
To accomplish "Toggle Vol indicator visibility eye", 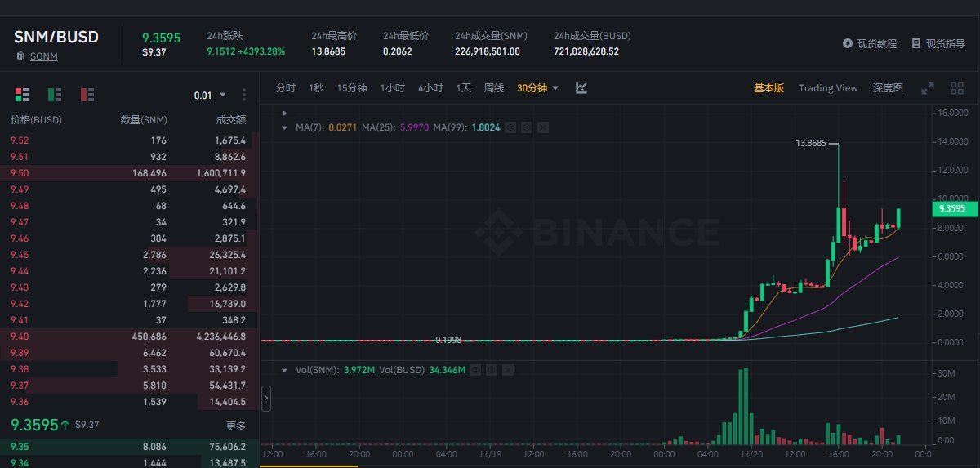I will pyautogui.click(x=475, y=370).
